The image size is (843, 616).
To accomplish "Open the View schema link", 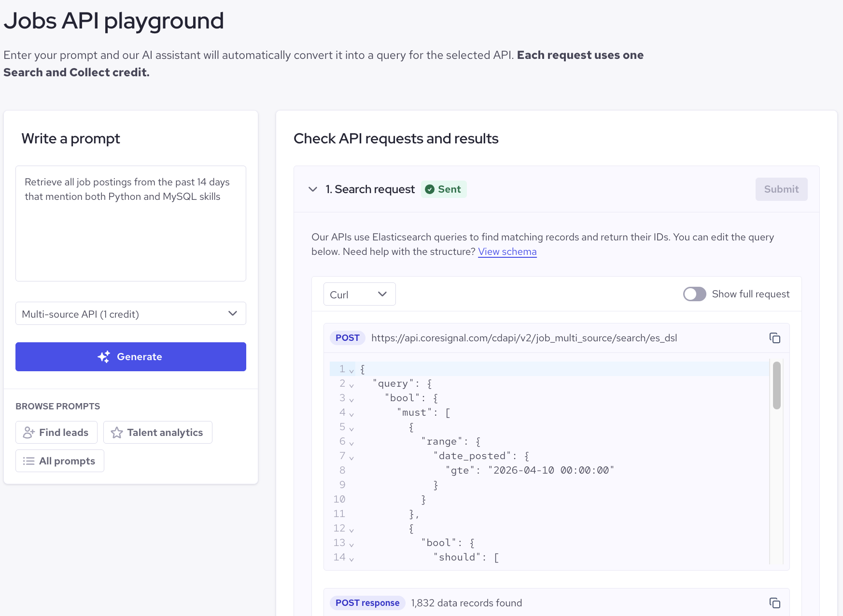I will tap(507, 252).
